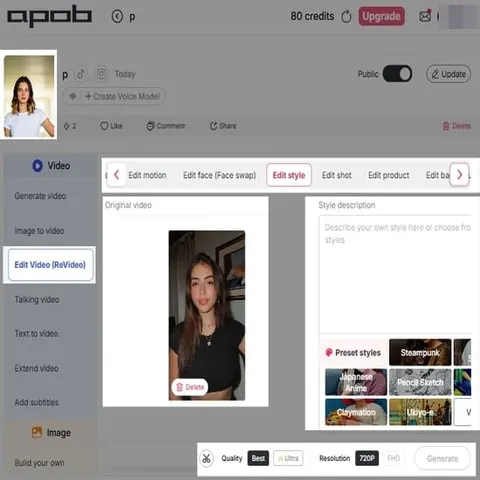480x480 pixels.
Task: Choose the Japanese Anime preset style
Action: [356, 382]
